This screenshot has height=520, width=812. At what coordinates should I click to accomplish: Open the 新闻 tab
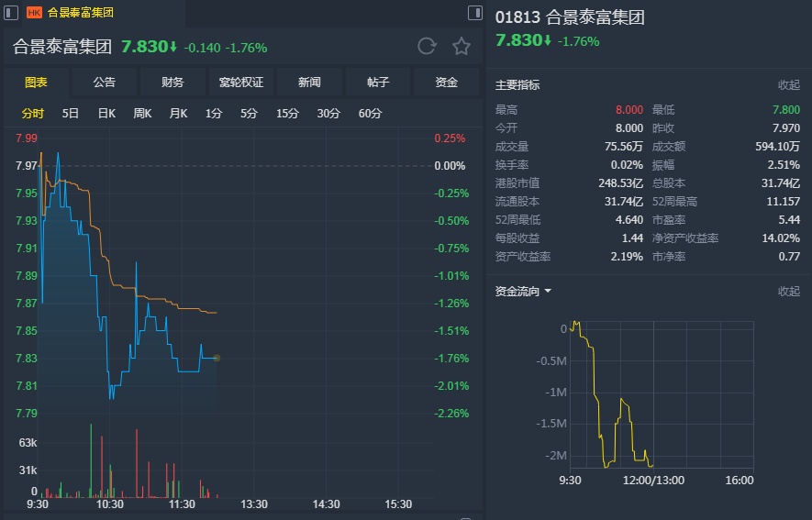coord(309,83)
